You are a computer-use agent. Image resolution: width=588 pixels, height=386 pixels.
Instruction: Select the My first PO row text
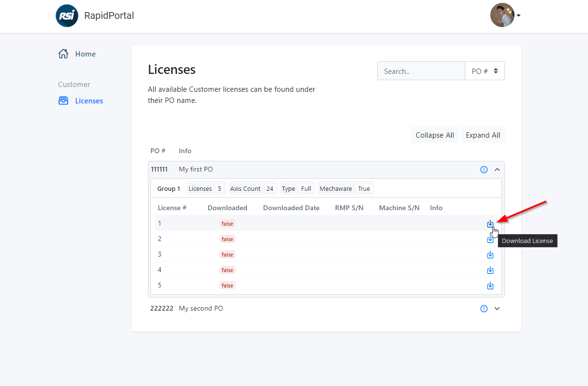coord(196,170)
